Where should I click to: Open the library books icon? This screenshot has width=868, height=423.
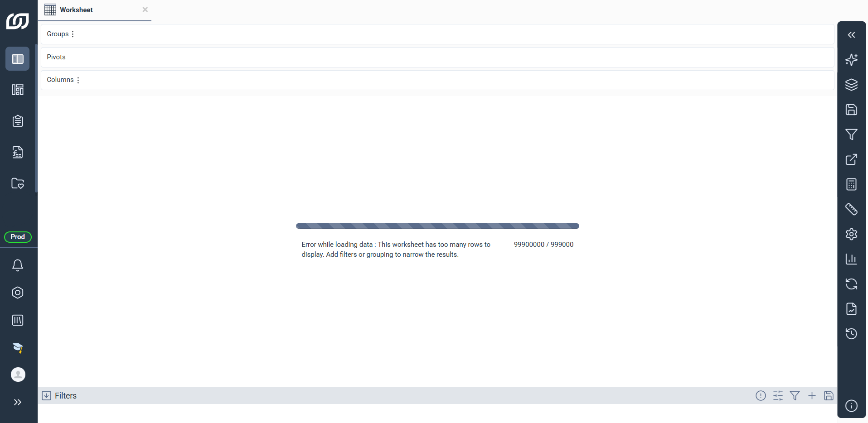18,320
